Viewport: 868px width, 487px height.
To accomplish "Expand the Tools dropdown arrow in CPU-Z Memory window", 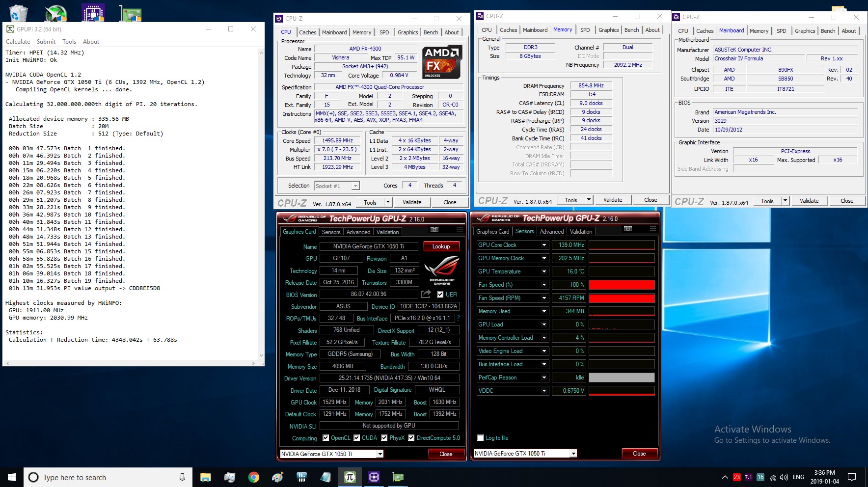I will 589,200.
